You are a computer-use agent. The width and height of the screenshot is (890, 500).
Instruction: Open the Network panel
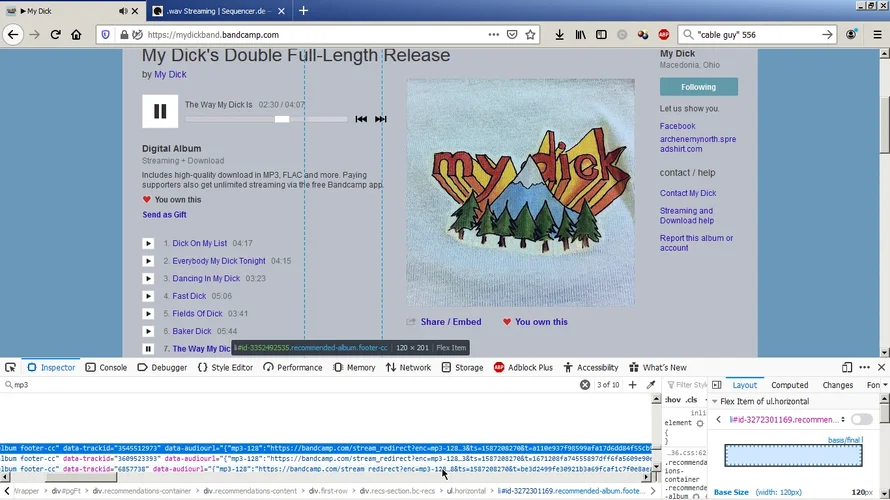coord(409,368)
